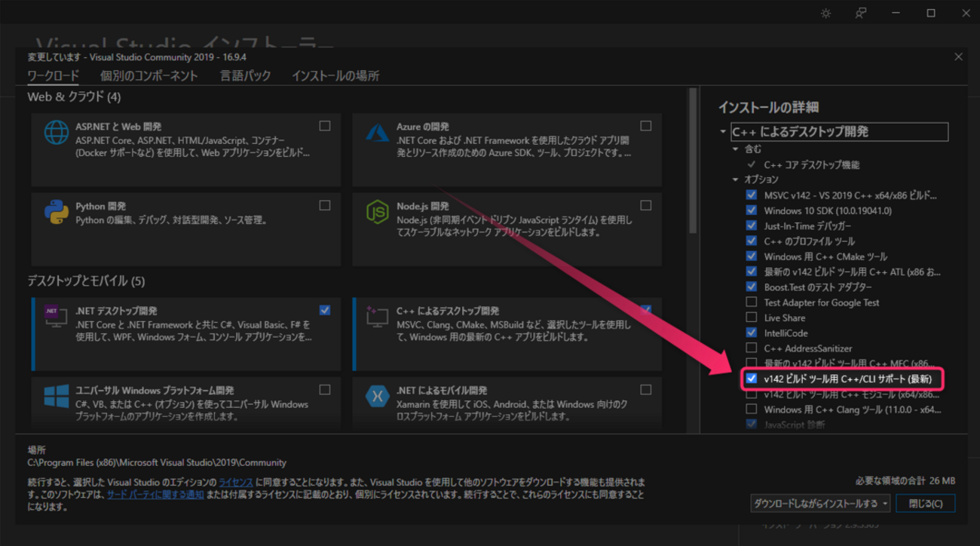Uncheck Windows 用 C++ CMake ツール option
Screen dimensions: 980x546
[751, 256]
